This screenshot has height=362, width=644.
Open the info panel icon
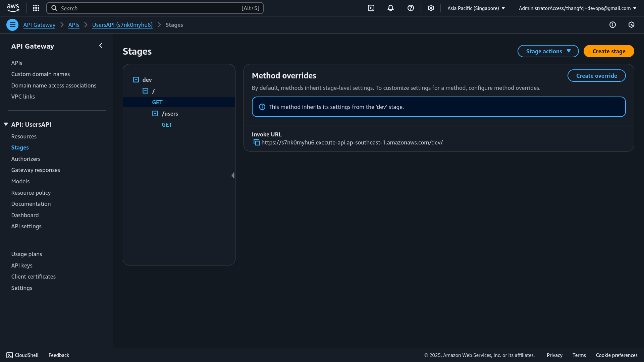tap(612, 25)
